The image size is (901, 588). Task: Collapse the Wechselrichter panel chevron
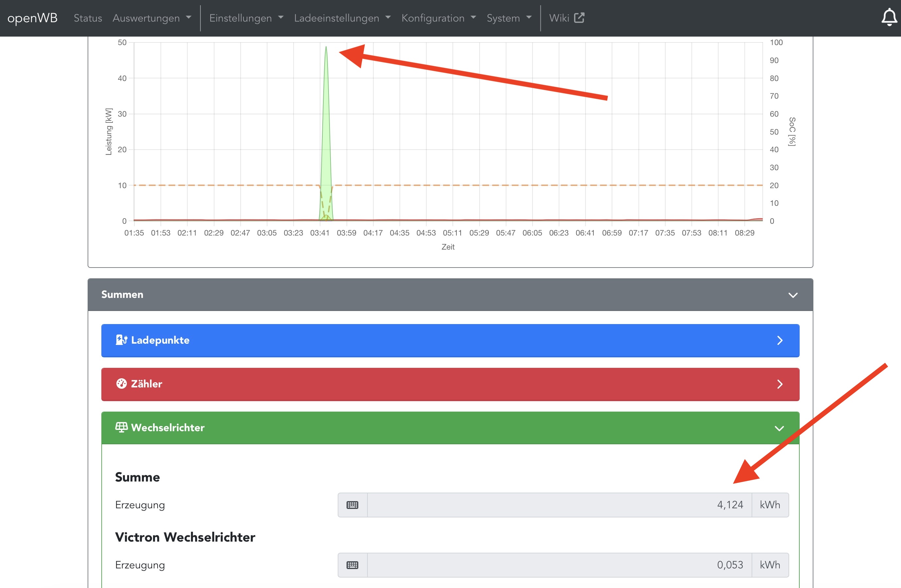point(779,428)
